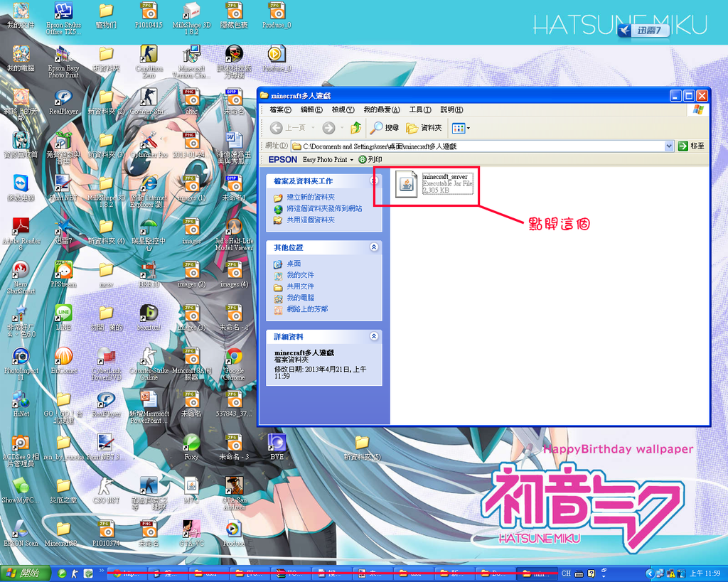Screen dimensions: 728x582
Task: Open the 說明(H) menu
Action: pos(451,109)
